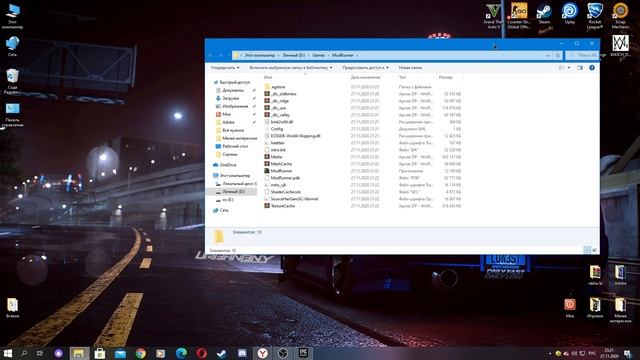Click Этот компьютер breadcrumb in address bar
640x360 pixels.
(260, 55)
